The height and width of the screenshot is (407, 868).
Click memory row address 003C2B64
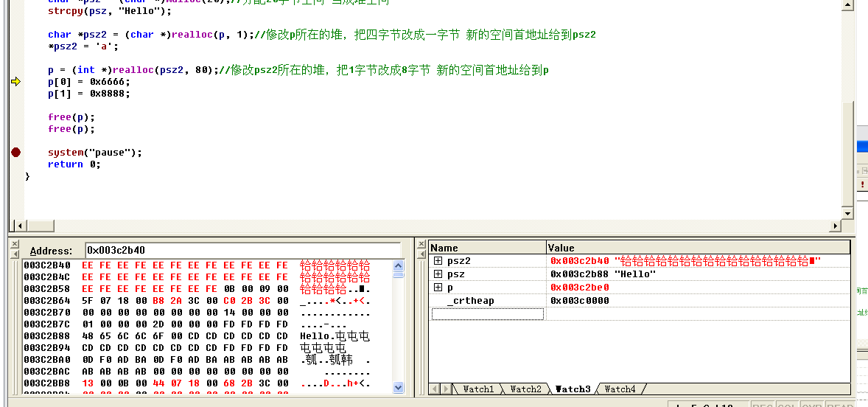point(47,301)
